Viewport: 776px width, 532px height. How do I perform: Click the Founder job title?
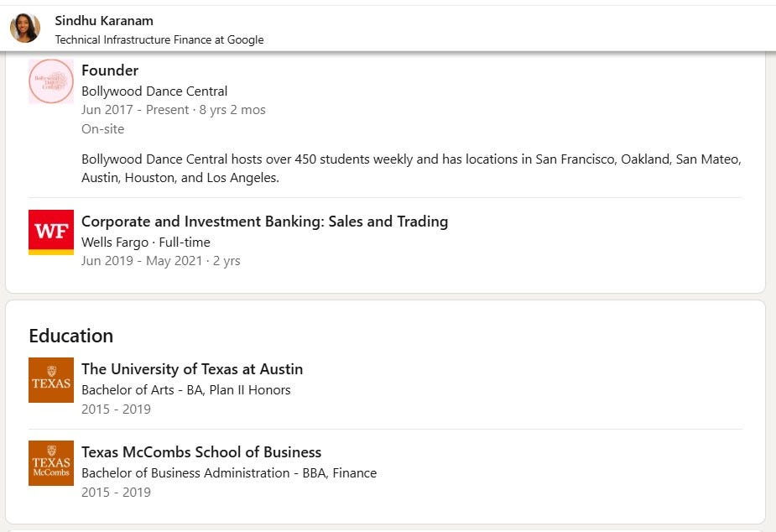coord(110,70)
